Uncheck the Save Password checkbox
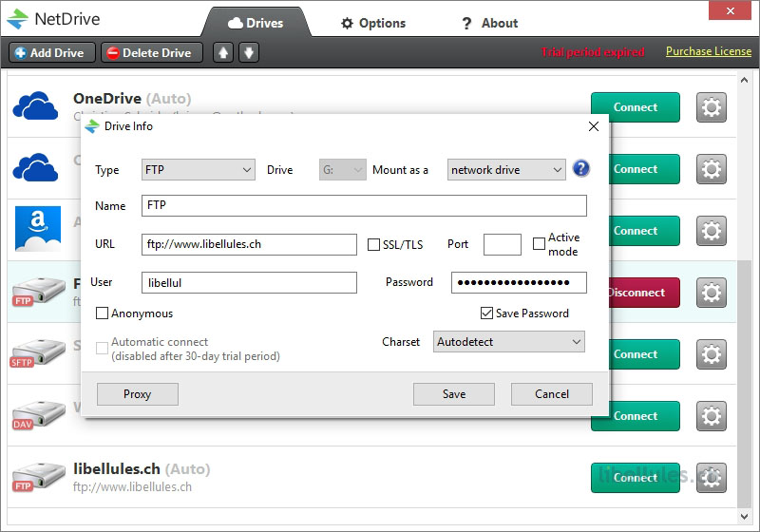This screenshot has height=532, width=760. 486,313
